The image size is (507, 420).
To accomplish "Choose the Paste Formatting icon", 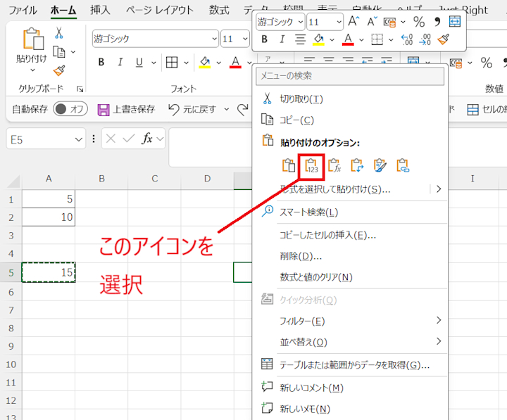I will [380, 165].
